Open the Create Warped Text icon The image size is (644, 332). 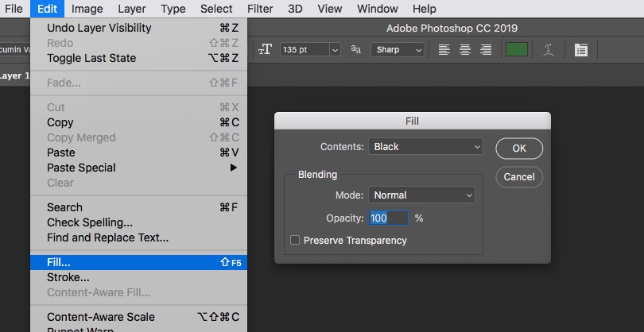click(x=548, y=49)
